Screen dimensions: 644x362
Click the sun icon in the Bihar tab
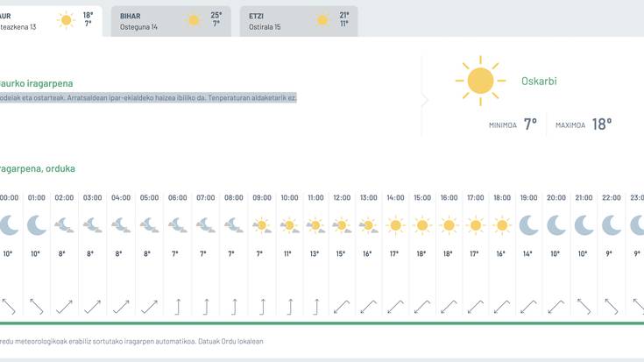[195, 20]
